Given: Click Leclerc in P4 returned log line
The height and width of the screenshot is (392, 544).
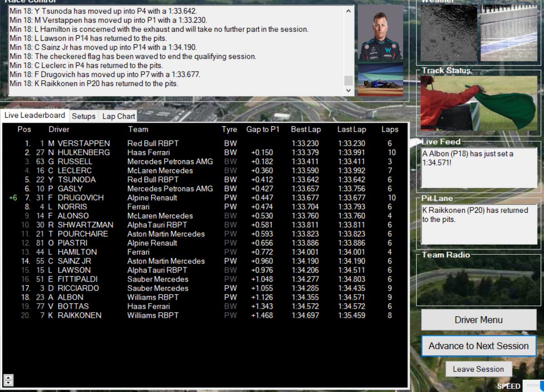Looking at the screenshot, I should [86, 66].
